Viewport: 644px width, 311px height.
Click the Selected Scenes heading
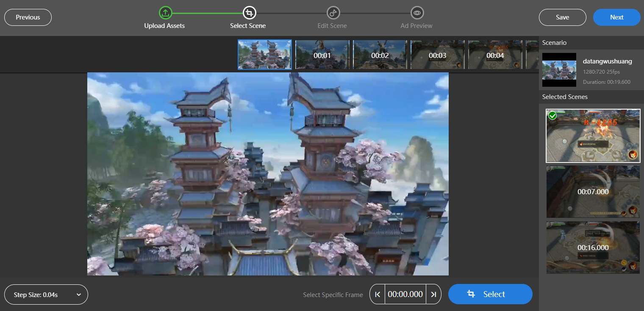click(565, 97)
